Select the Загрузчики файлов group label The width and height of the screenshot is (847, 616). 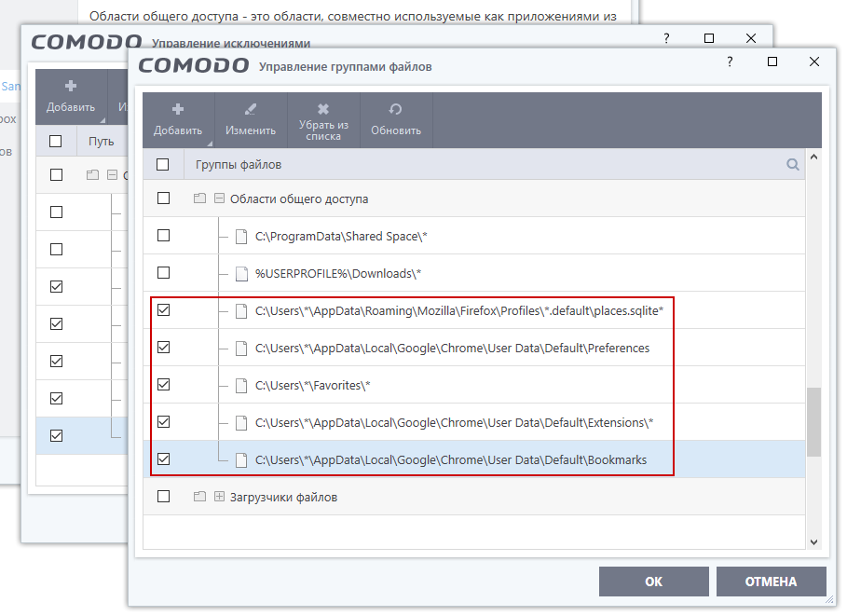click(283, 497)
